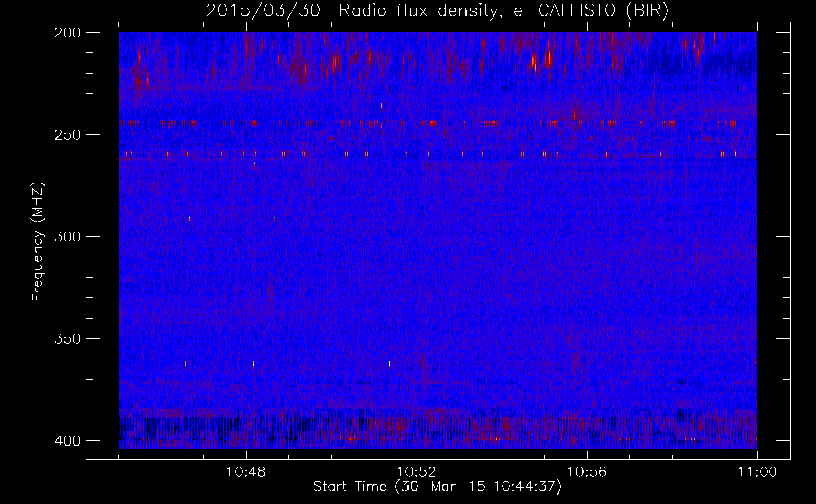Click the 250 frequency tick label
Viewport: 816px width, 504px height.
coord(67,135)
